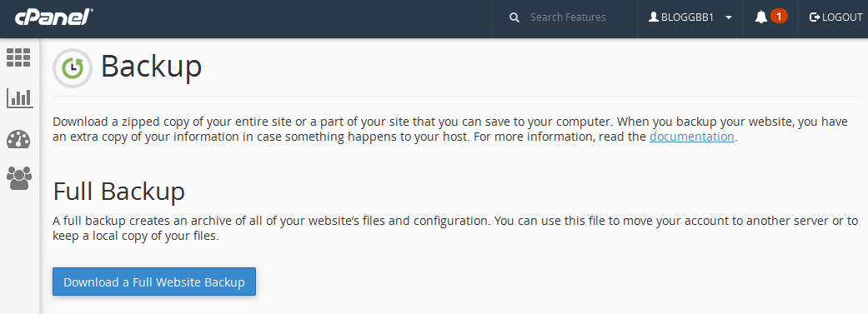Click the LOGOUT link
The width and height of the screenshot is (868, 314).
[x=835, y=17]
